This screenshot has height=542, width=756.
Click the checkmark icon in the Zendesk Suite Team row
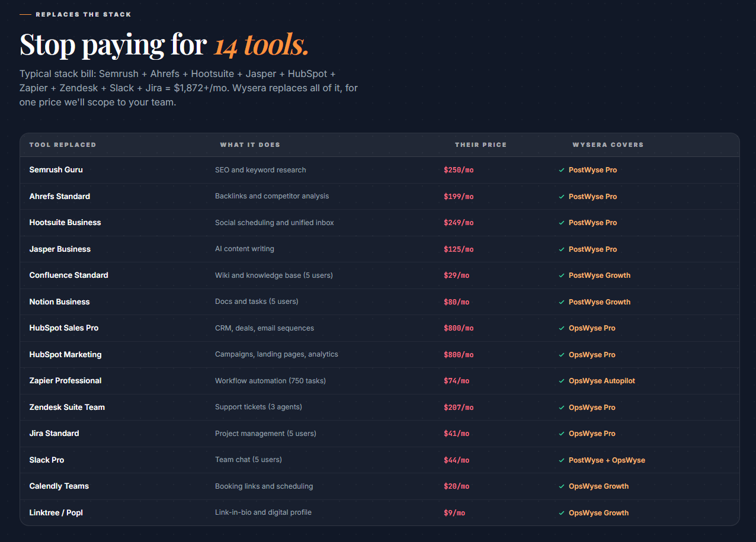coord(562,408)
